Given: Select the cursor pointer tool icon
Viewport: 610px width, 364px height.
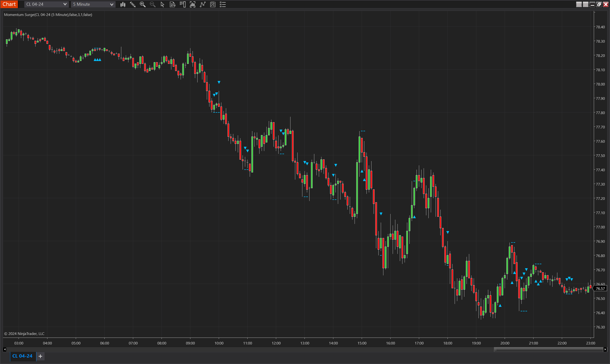Looking at the screenshot, I should (x=162, y=4).
